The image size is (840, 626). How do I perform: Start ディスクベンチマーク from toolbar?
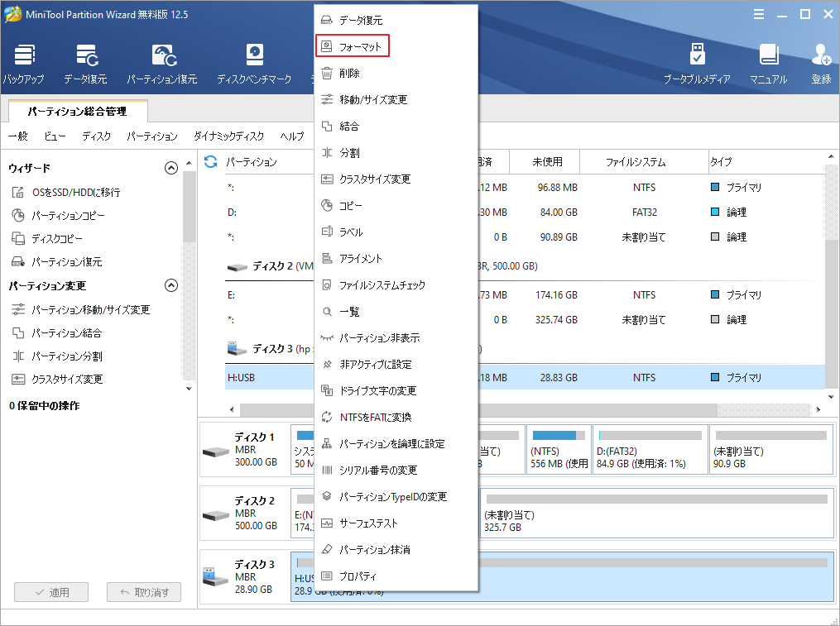(254, 65)
